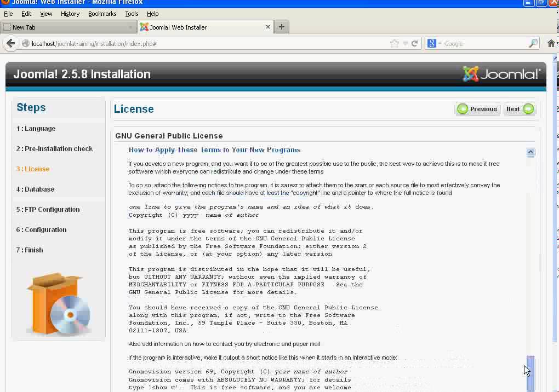Open the Help menu
559x392 pixels.
(152, 14)
